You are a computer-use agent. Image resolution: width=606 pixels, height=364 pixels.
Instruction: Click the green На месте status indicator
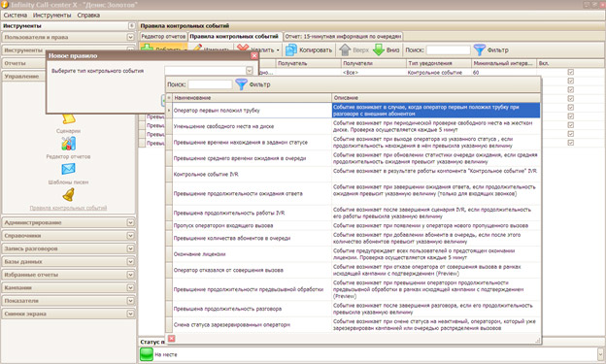147,354
